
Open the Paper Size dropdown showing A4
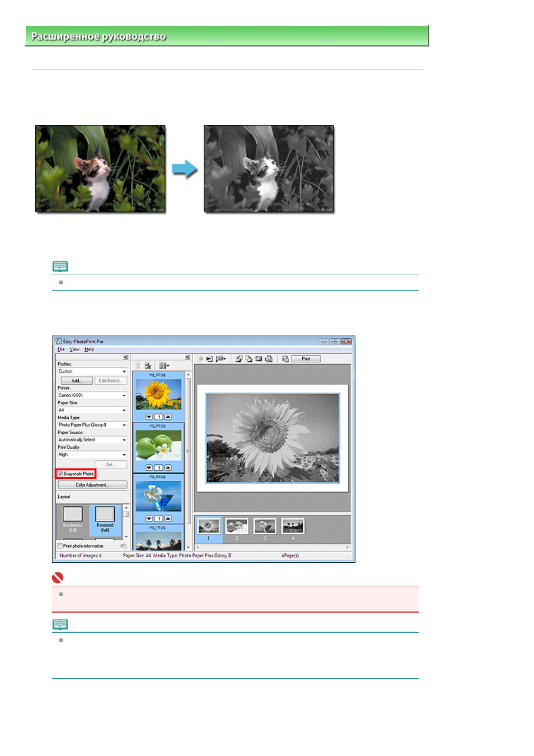point(92,410)
